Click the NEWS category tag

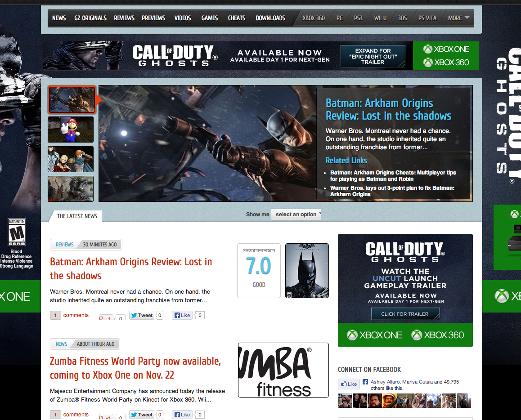tap(62, 344)
